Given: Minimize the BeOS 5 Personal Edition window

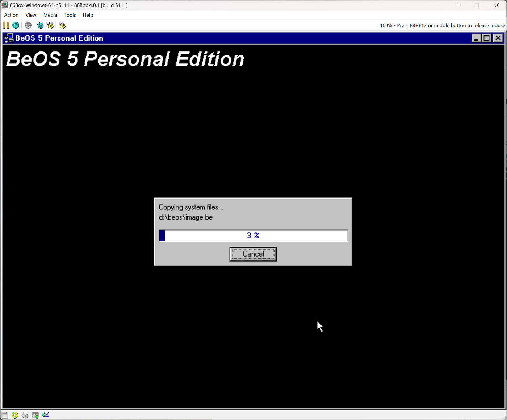Looking at the screenshot, I should point(477,38).
